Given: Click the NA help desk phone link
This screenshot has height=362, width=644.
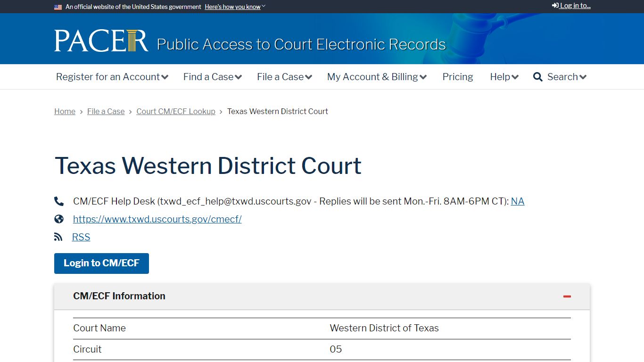Looking at the screenshot, I should [518, 201].
